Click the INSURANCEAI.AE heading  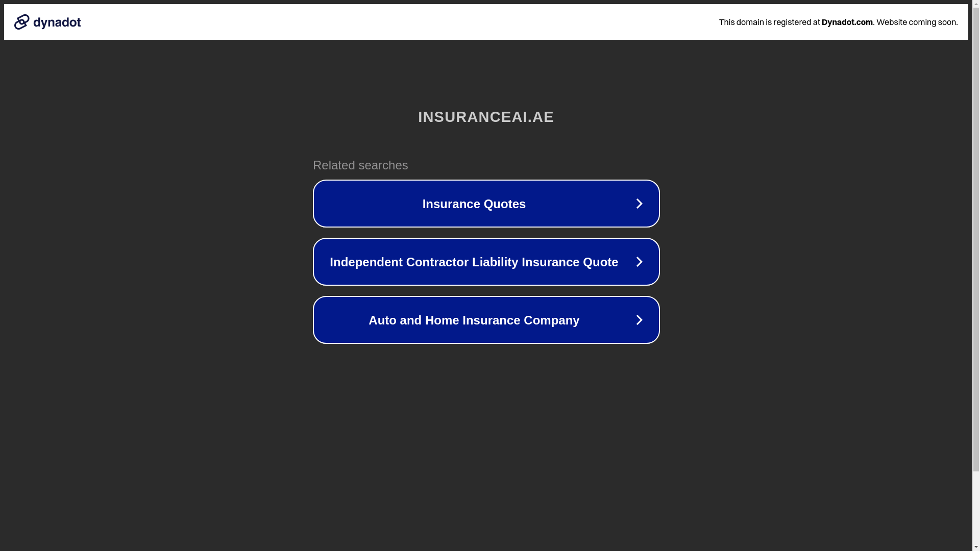click(486, 117)
